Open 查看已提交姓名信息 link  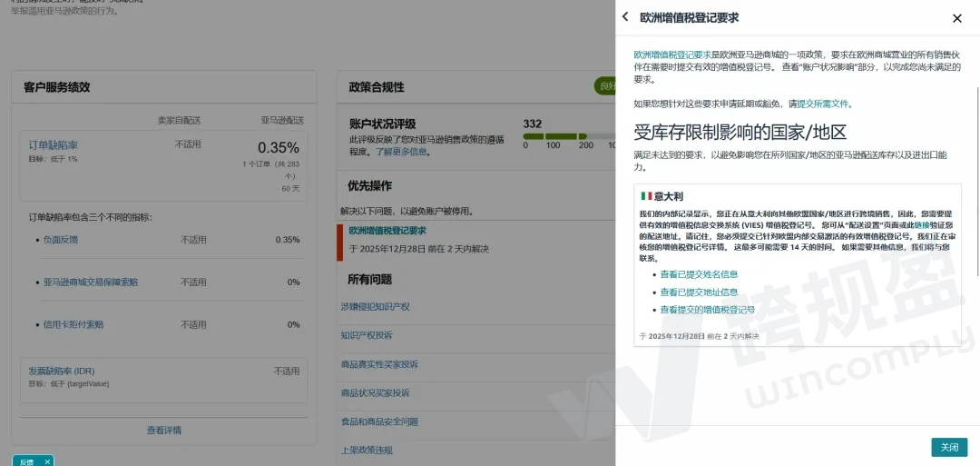(699, 274)
